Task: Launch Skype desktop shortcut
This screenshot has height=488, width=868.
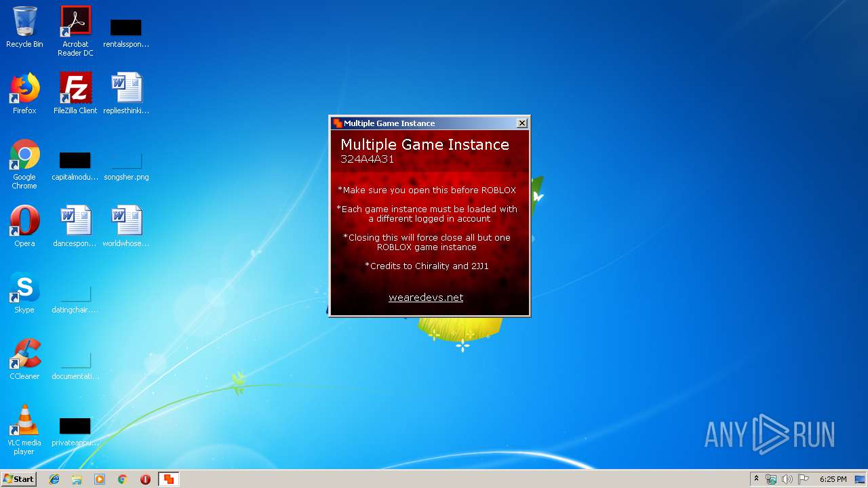Action: coord(24,293)
